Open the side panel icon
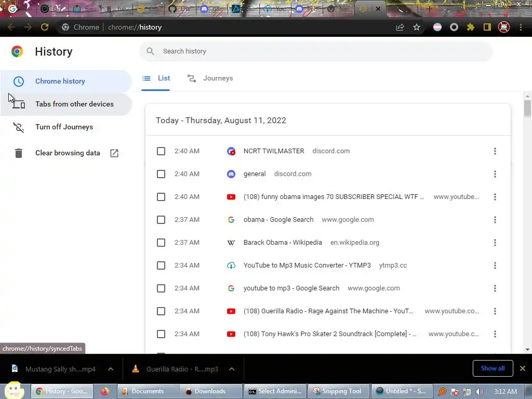The width and height of the screenshot is (532, 399). tap(487, 27)
